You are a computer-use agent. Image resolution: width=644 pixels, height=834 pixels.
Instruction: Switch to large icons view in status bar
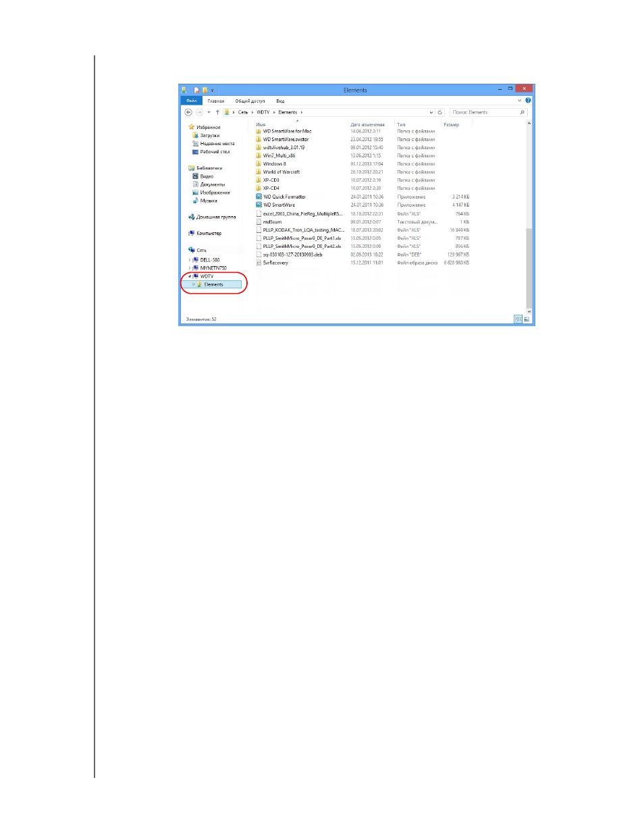tap(527, 319)
